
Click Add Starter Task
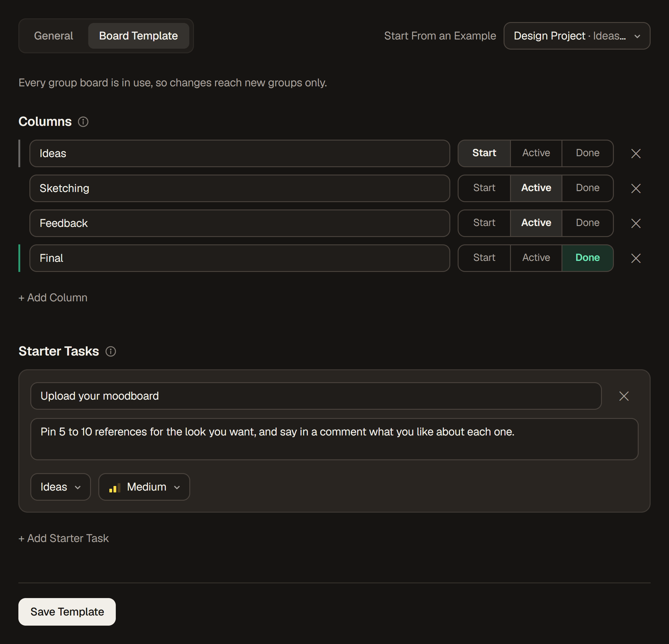(63, 538)
